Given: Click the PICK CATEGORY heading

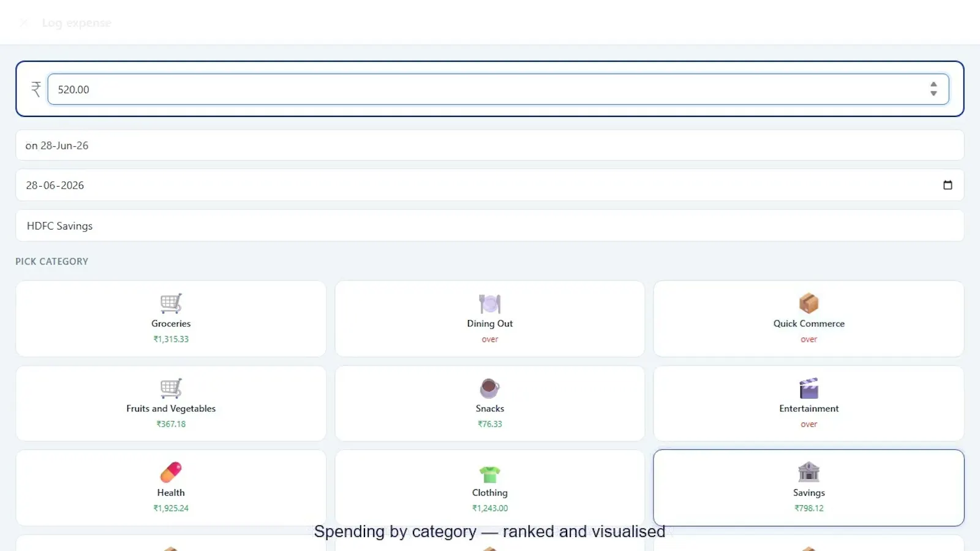Looking at the screenshot, I should click(52, 261).
